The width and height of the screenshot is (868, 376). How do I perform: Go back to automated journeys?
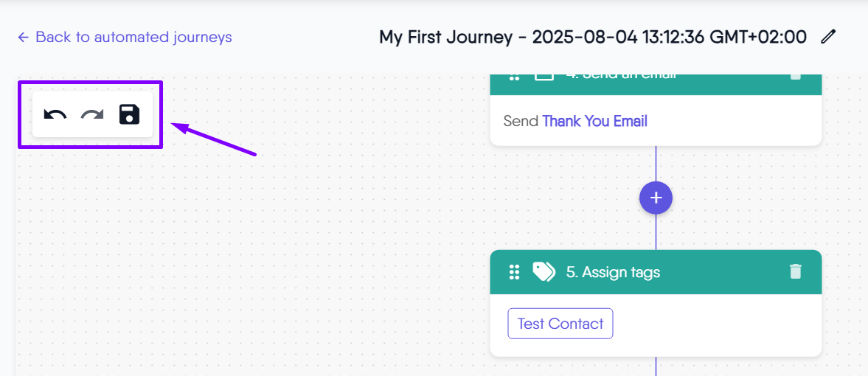click(x=133, y=37)
